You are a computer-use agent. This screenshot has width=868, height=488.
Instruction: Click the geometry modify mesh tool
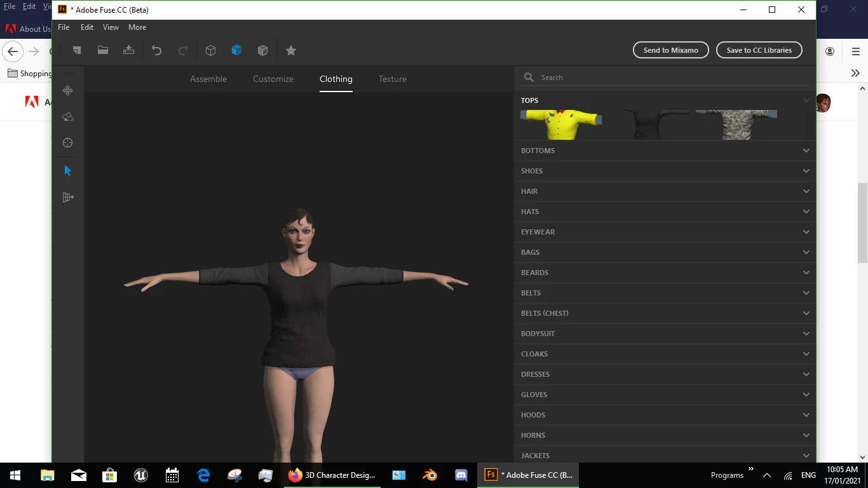coord(68,198)
